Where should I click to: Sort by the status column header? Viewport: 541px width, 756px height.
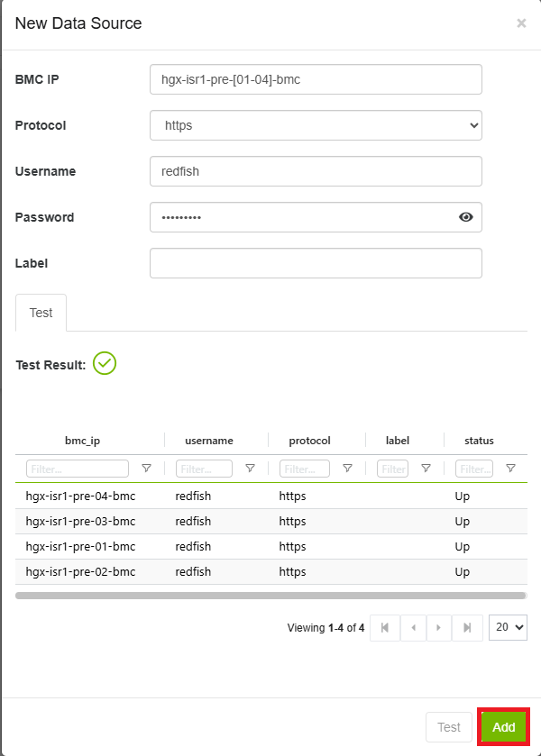pos(479,441)
